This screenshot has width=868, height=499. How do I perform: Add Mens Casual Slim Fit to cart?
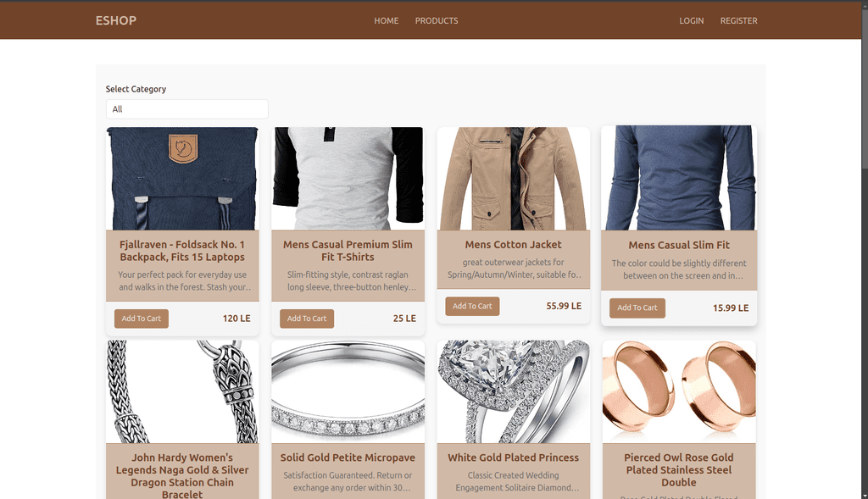tap(637, 308)
